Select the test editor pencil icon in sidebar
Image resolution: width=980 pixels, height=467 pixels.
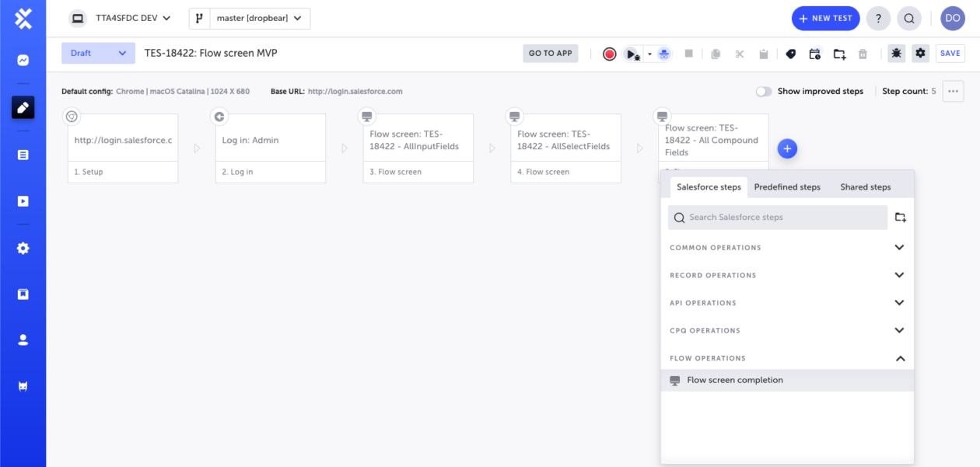point(23,107)
